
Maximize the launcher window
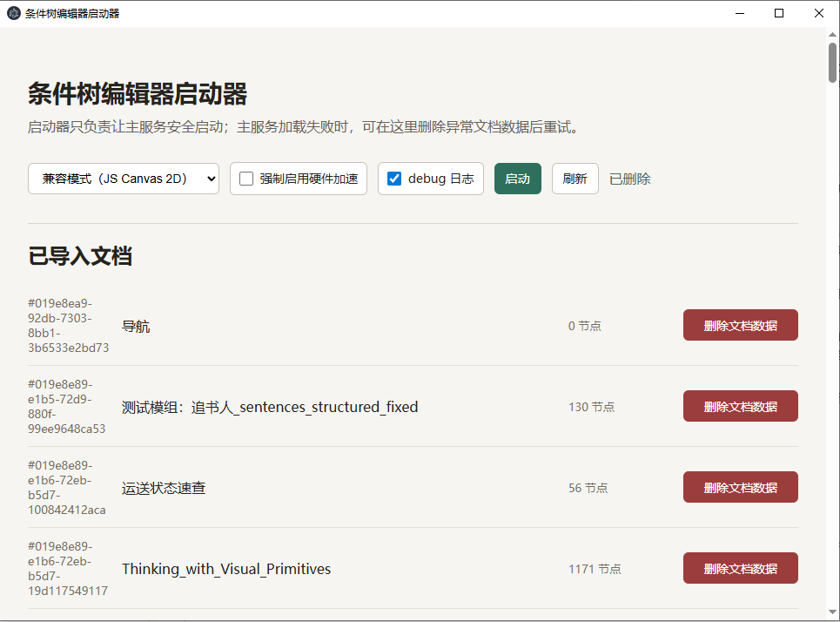779,13
